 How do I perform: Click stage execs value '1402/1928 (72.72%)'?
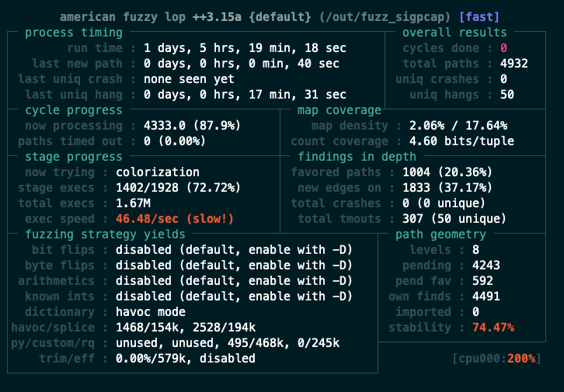[178, 188]
